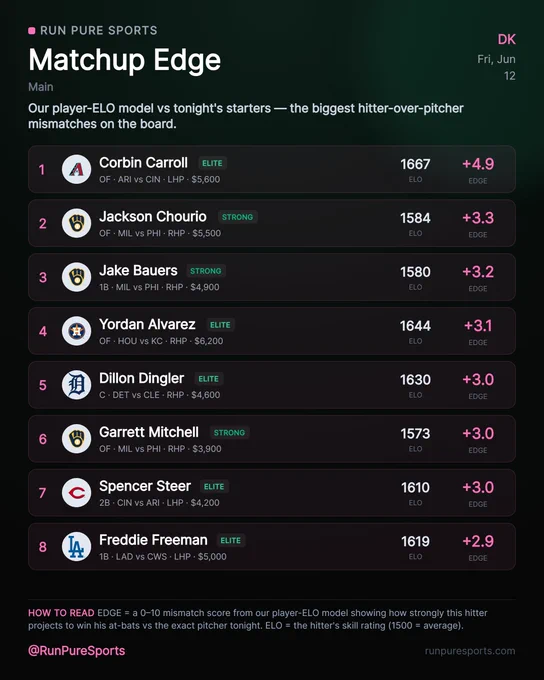Click the Brewers logo in Jake Bauers row
The width and height of the screenshot is (544, 680).
point(76,277)
